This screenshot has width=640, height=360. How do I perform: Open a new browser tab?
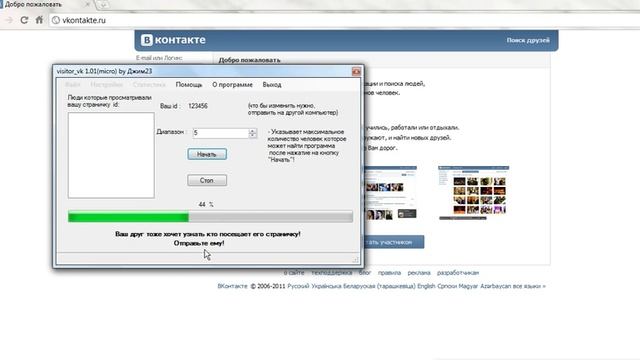[103, 4]
